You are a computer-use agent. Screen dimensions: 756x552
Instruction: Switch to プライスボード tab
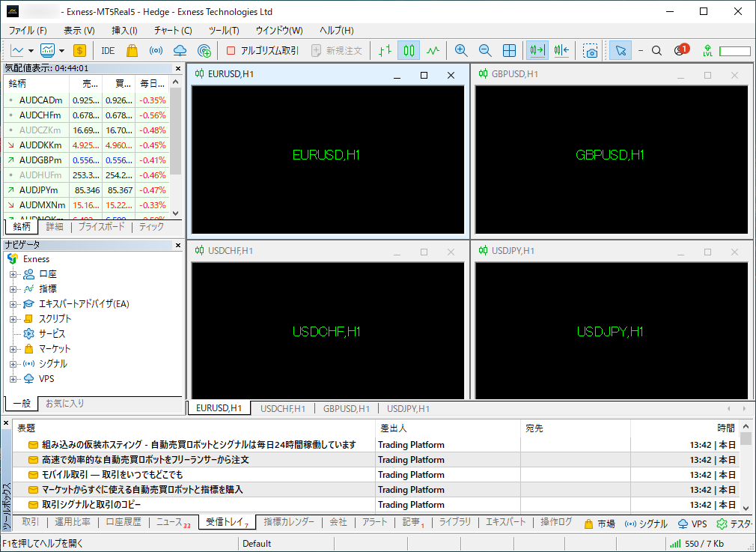101,226
